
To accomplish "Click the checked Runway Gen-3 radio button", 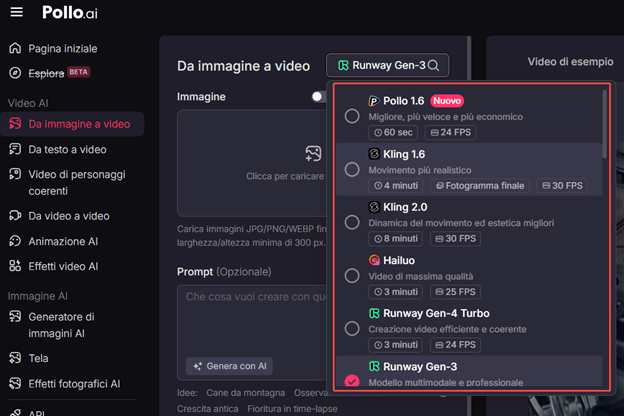I will click(x=352, y=381).
